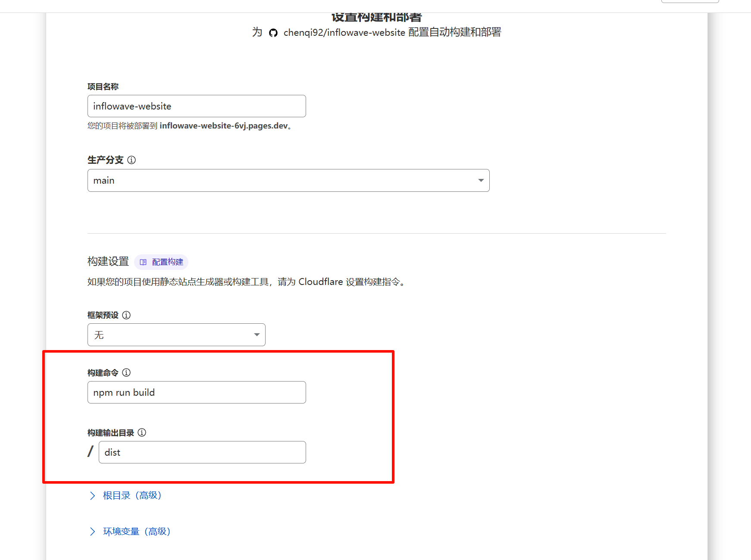Click the GitHub logo beside the repository name
751x560 pixels.
[273, 33]
